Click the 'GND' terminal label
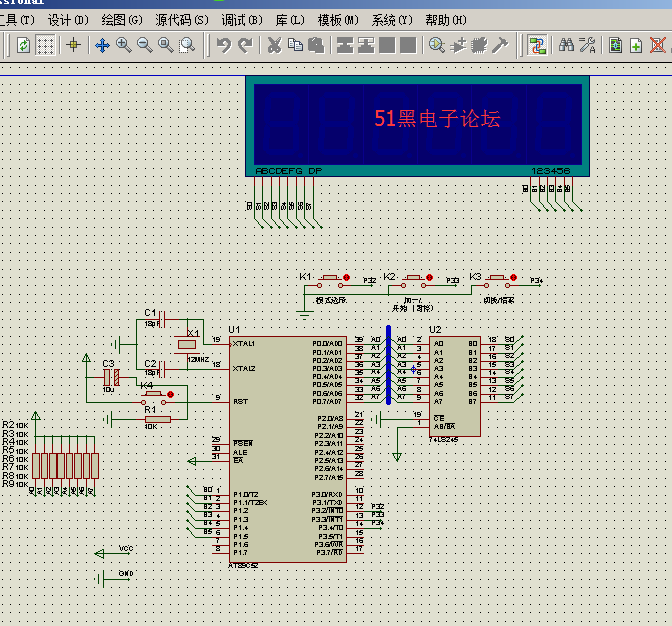The width and height of the screenshot is (672, 626). coord(126,573)
